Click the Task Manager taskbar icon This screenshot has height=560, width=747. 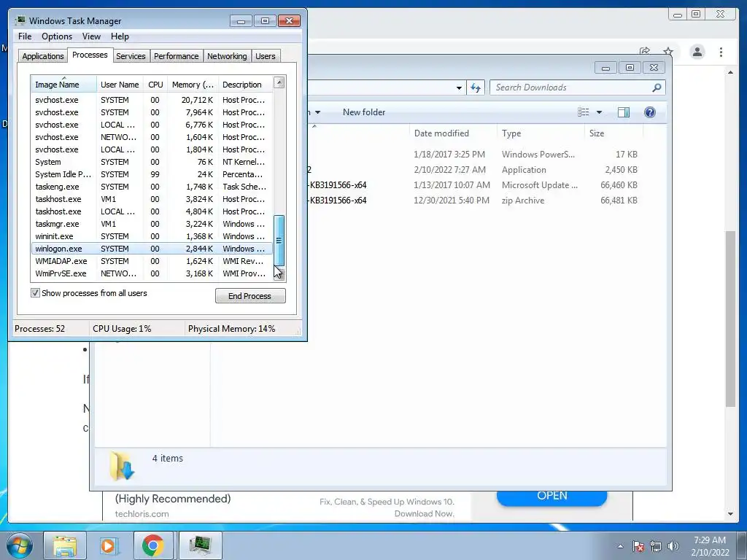coord(200,545)
